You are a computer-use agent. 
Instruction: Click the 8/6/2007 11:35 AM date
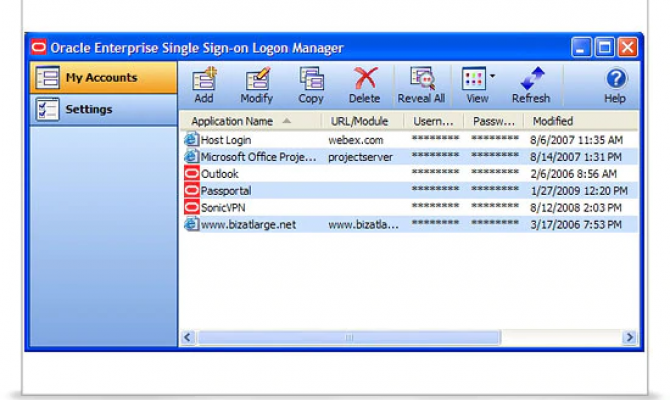(576, 140)
